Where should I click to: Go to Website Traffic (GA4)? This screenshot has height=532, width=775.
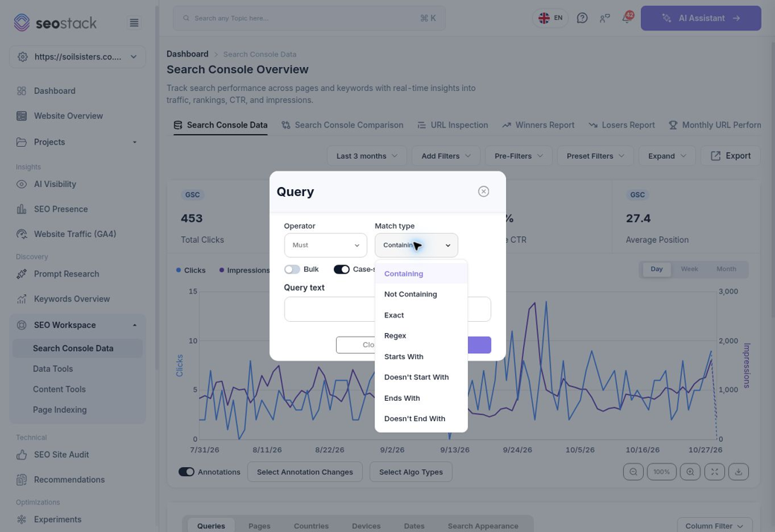click(75, 234)
